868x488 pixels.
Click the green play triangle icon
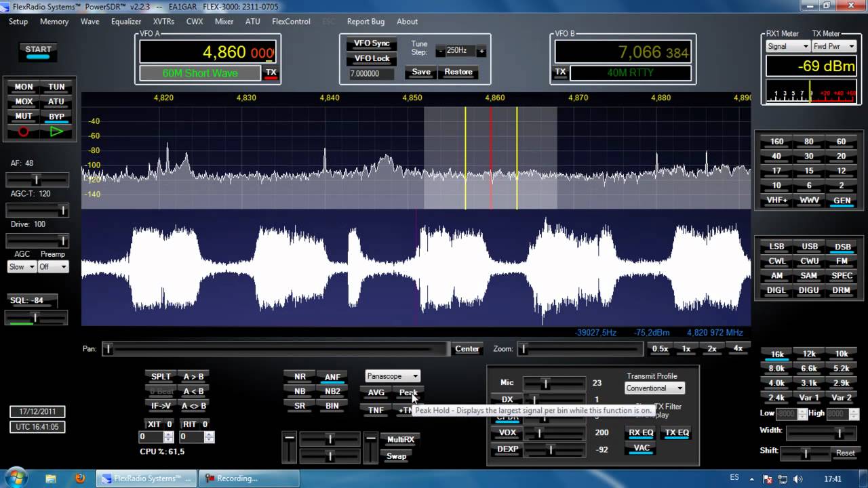click(56, 131)
